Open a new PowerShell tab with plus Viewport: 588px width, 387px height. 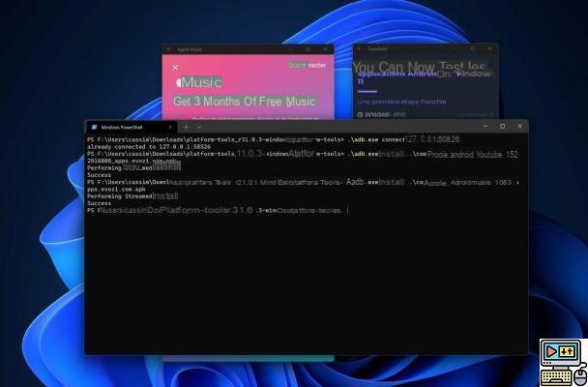186,127
